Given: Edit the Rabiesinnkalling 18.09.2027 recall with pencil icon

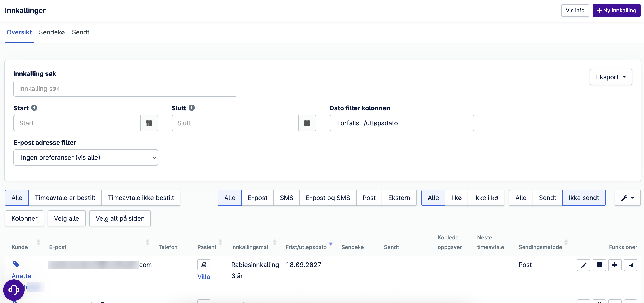Looking at the screenshot, I should (583, 265).
